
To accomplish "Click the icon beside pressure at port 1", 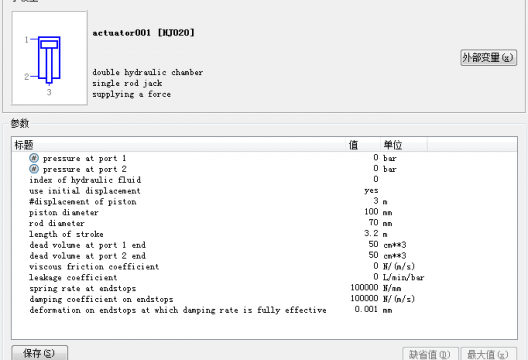I will tap(34, 158).
